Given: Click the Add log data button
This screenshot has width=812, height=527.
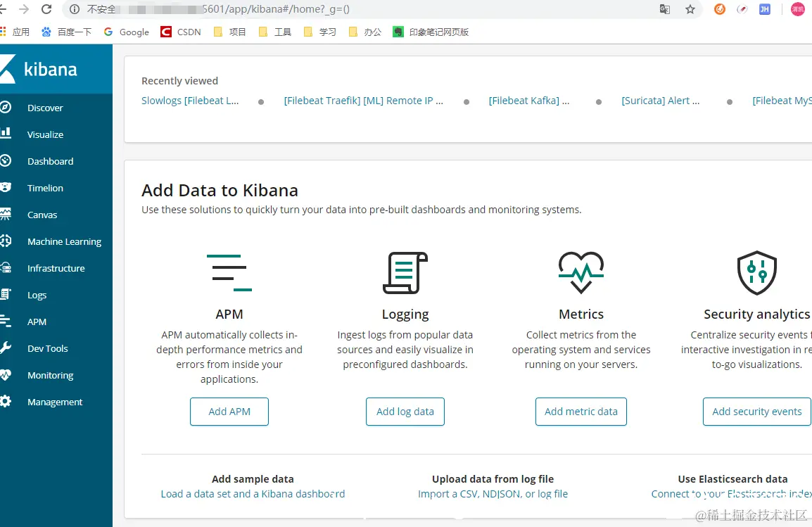Looking at the screenshot, I should [405, 412].
